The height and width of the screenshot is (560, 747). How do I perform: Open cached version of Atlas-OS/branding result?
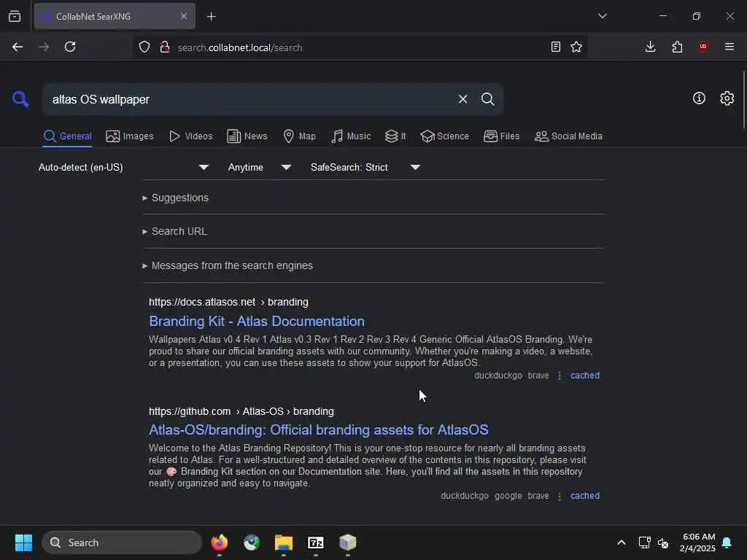point(585,496)
